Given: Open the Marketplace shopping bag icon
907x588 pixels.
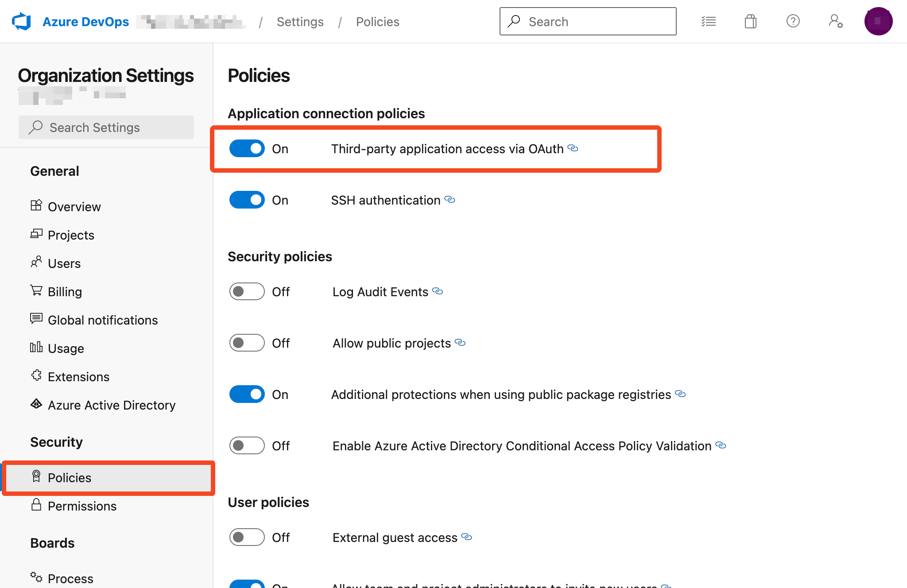Looking at the screenshot, I should 751,21.
